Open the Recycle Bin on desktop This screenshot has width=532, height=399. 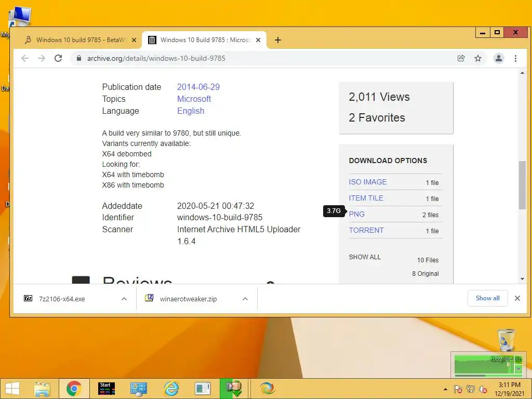coord(506,340)
